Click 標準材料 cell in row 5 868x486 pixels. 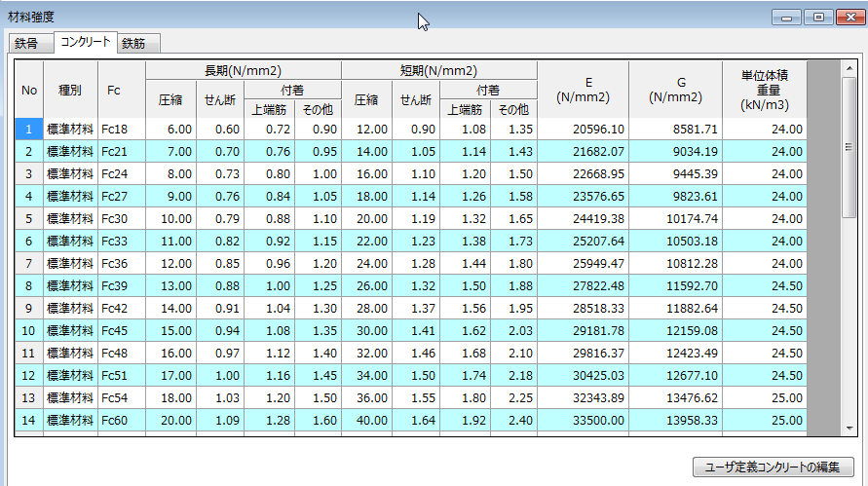pos(70,218)
